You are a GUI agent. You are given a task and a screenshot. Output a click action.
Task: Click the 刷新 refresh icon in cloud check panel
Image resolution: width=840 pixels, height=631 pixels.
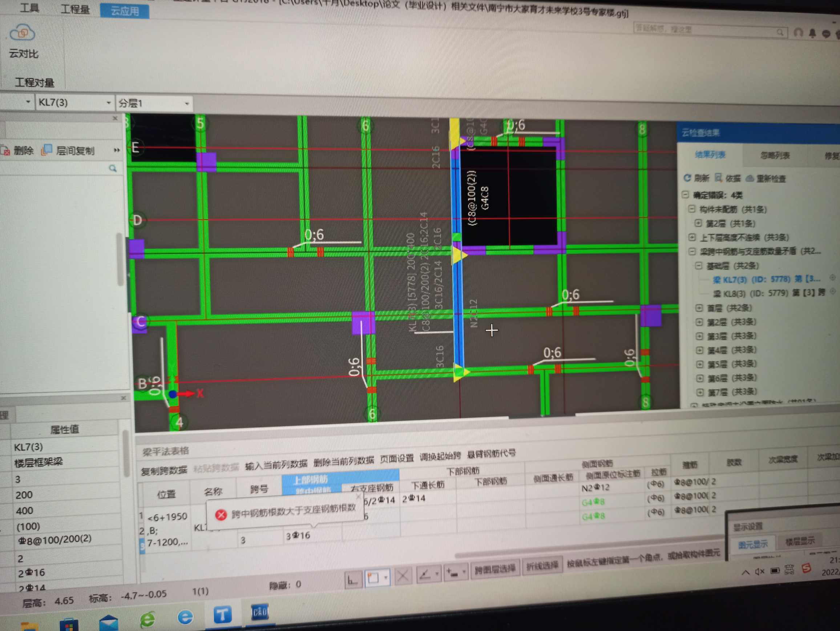coord(687,178)
